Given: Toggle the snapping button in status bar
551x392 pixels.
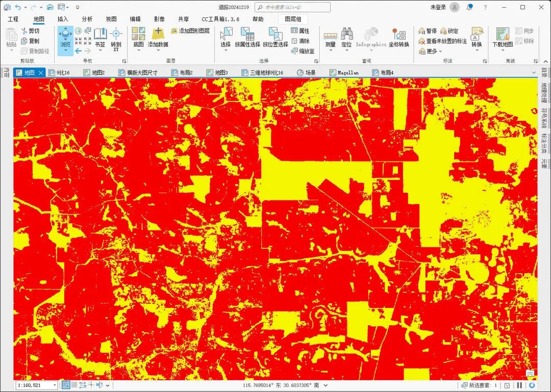Looking at the screenshot, I should (66, 385).
